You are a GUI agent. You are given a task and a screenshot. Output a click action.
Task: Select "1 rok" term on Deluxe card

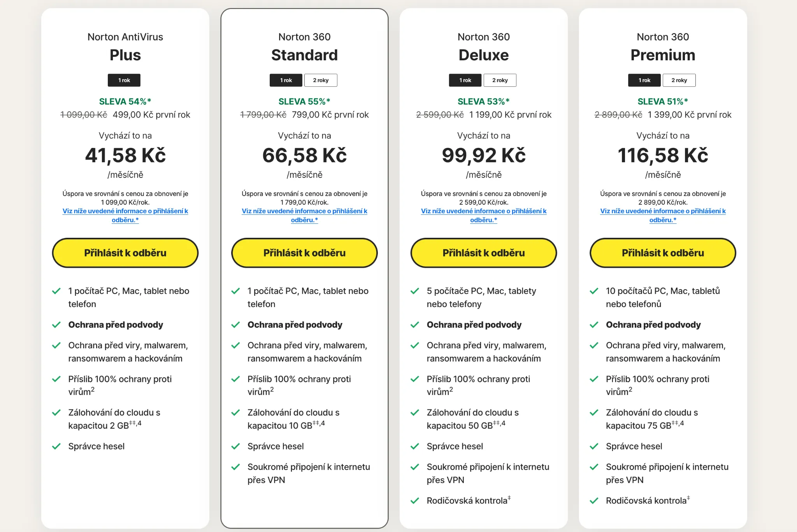[x=465, y=80]
